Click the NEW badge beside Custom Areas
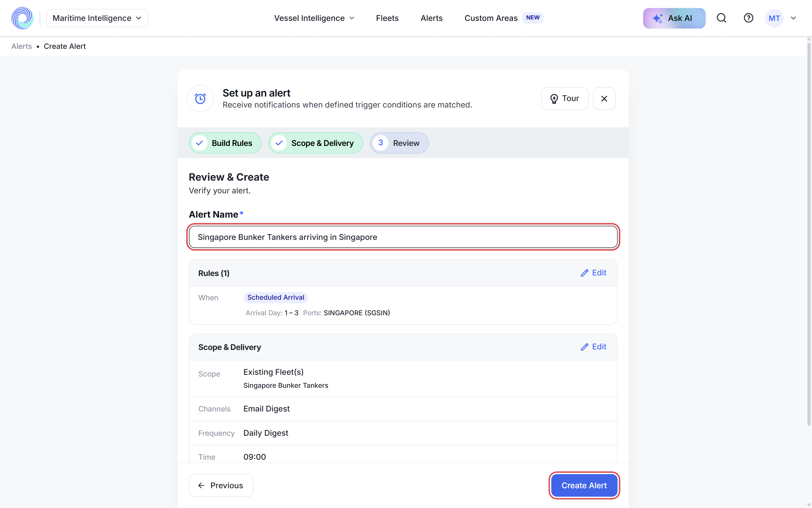Image resolution: width=812 pixels, height=508 pixels. coord(533,18)
